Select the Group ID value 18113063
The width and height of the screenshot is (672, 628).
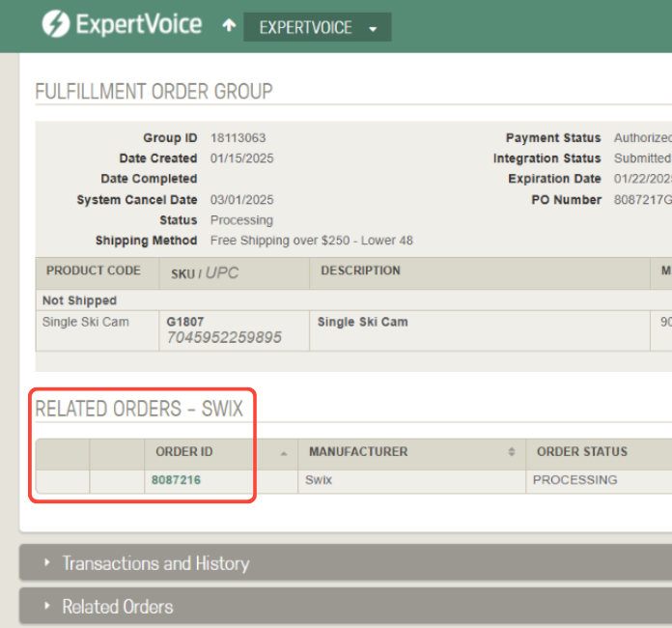point(238,138)
